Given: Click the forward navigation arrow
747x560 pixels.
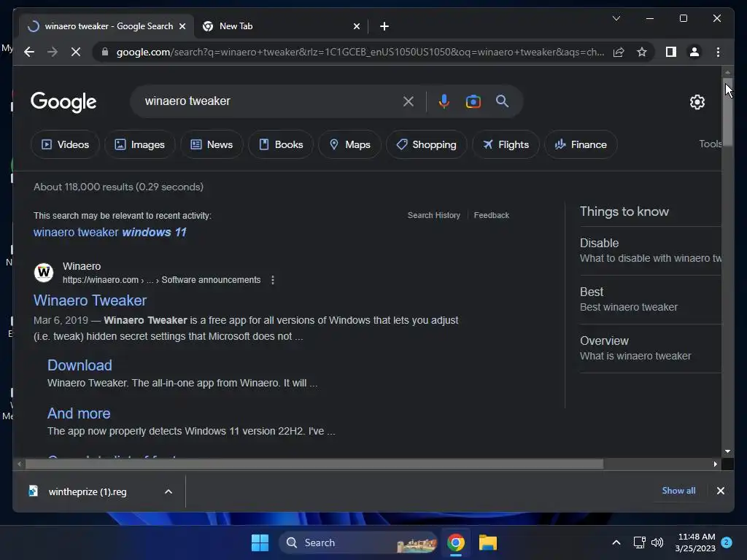Looking at the screenshot, I should click(53, 52).
